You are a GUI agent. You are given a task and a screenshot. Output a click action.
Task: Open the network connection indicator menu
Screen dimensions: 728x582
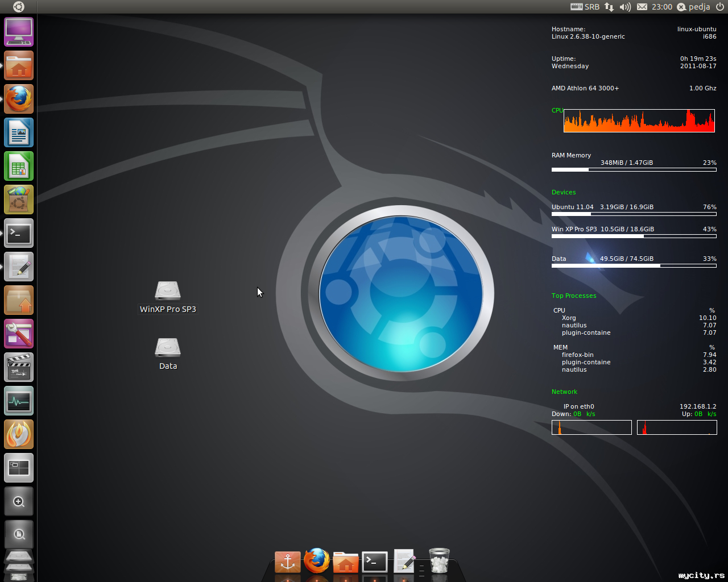609,7
